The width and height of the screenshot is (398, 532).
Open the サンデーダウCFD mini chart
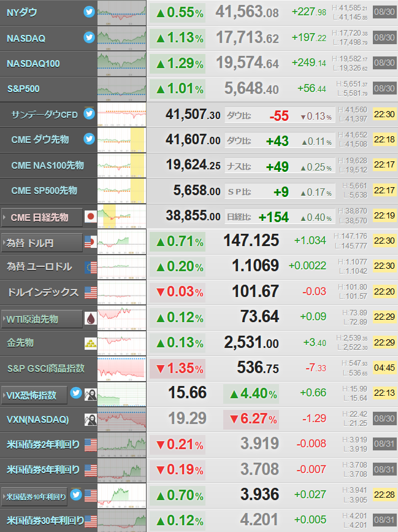121,115
